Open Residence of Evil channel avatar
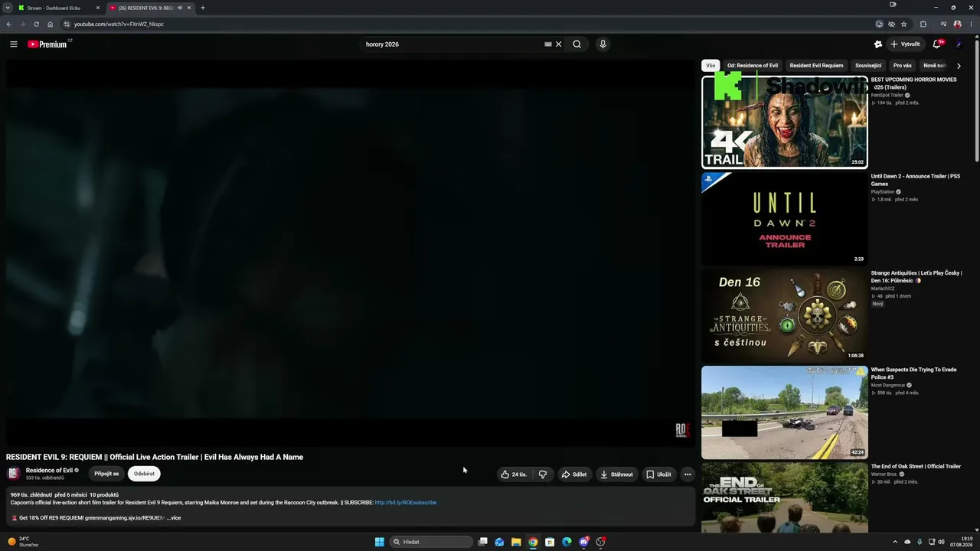980x551 pixels. coord(14,474)
